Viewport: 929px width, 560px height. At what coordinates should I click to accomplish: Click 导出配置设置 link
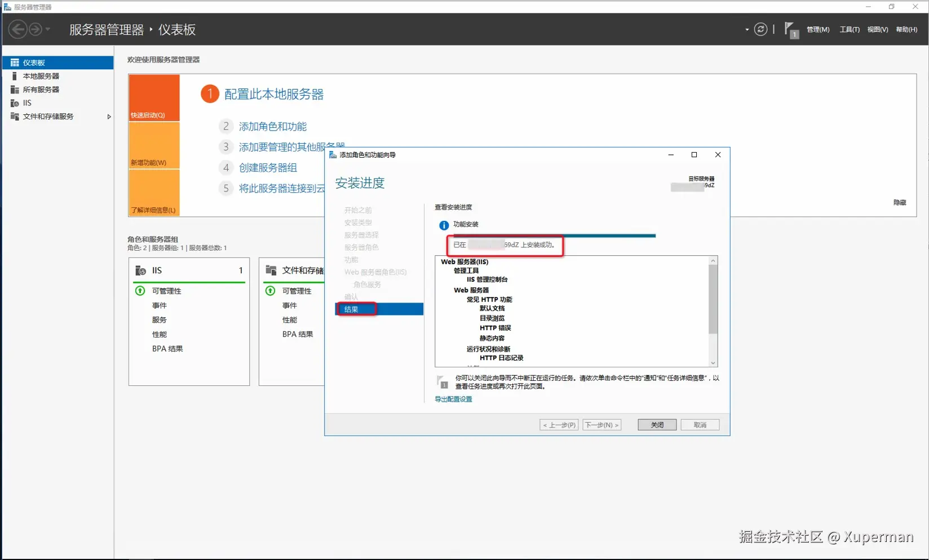tap(453, 399)
